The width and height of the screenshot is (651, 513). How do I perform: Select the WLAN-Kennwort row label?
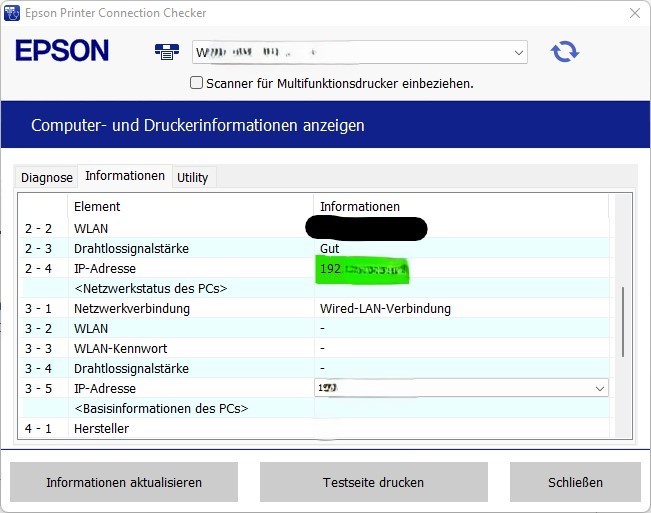click(x=120, y=348)
